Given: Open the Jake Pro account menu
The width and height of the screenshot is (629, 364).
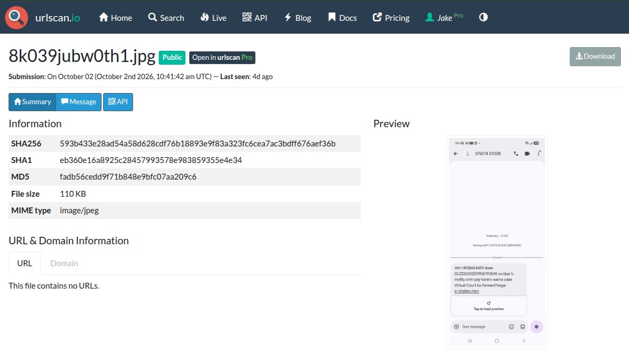Looking at the screenshot, I should point(444,18).
